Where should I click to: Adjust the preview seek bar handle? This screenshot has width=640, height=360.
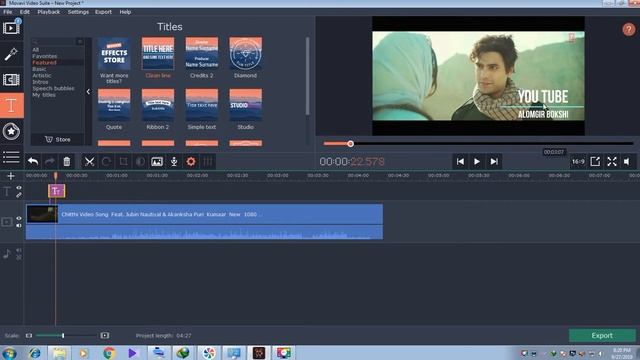[x=350, y=144]
